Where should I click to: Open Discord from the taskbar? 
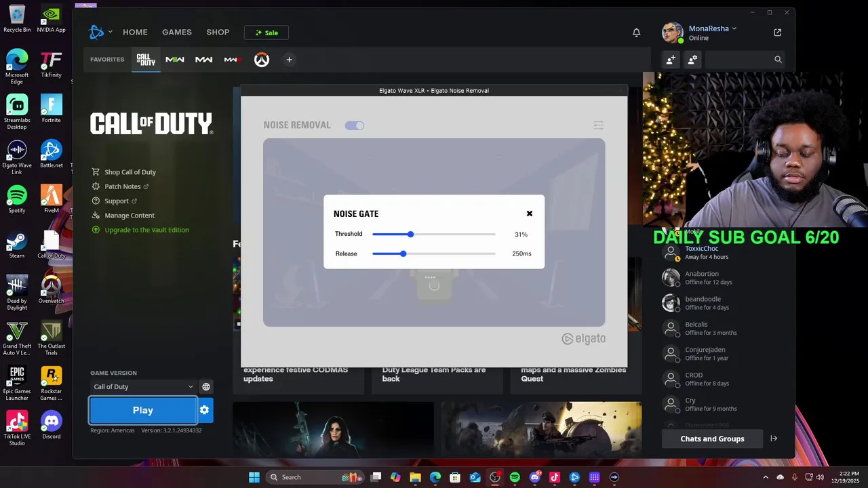534,477
